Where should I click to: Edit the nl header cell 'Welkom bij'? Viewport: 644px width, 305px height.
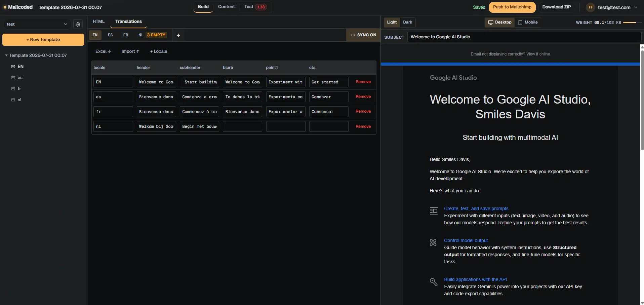tap(156, 126)
